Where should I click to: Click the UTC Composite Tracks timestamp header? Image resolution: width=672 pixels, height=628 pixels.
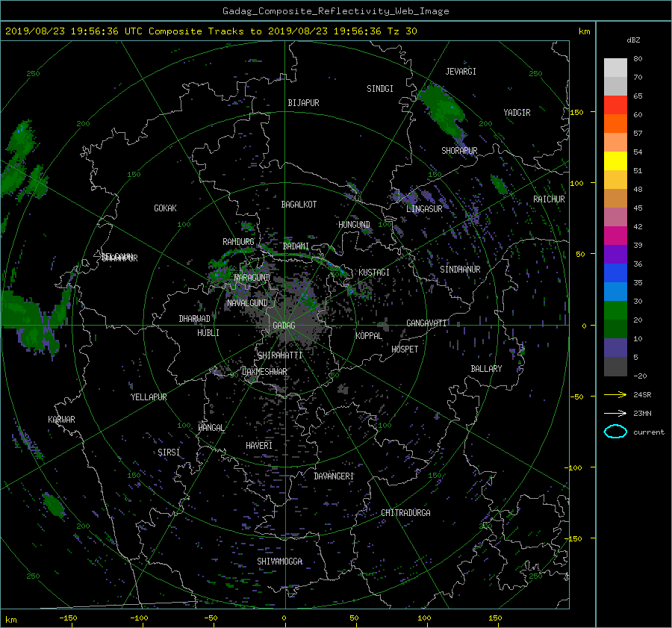[x=211, y=31]
